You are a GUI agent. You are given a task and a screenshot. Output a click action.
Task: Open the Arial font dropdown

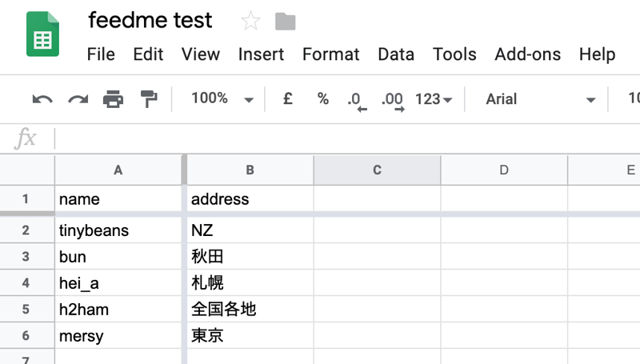tap(541, 99)
